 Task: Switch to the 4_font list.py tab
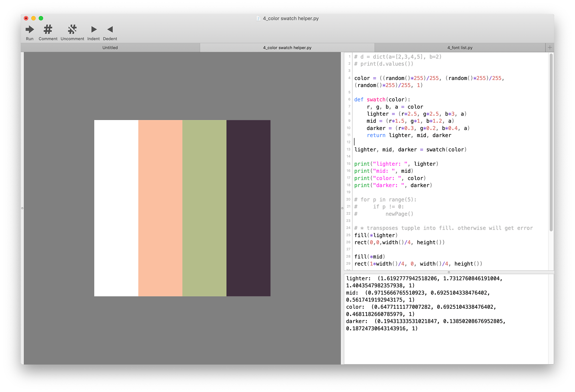click(x=460, y=48)
